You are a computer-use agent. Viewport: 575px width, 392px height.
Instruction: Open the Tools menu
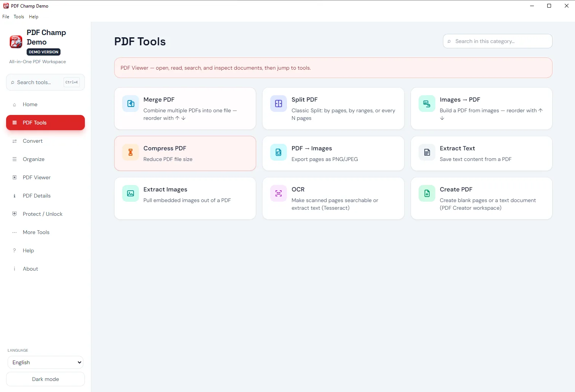click(19, 17)
